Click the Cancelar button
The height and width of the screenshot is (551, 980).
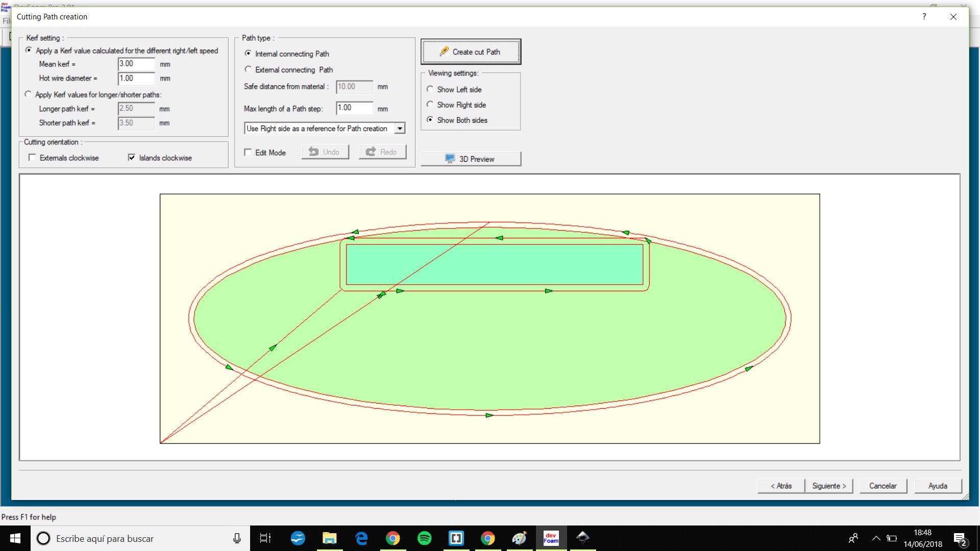click(883, 486)
